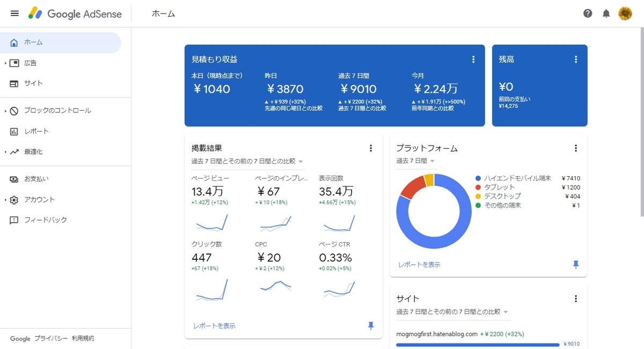The image size is (644, 349).
Task: Open the 残高 card kebab menu
Action: click(576, 59)
